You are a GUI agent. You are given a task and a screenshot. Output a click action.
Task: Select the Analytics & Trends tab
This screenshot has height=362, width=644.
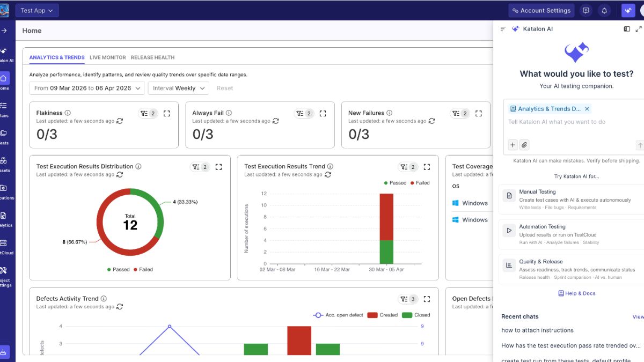coord(57,57)
